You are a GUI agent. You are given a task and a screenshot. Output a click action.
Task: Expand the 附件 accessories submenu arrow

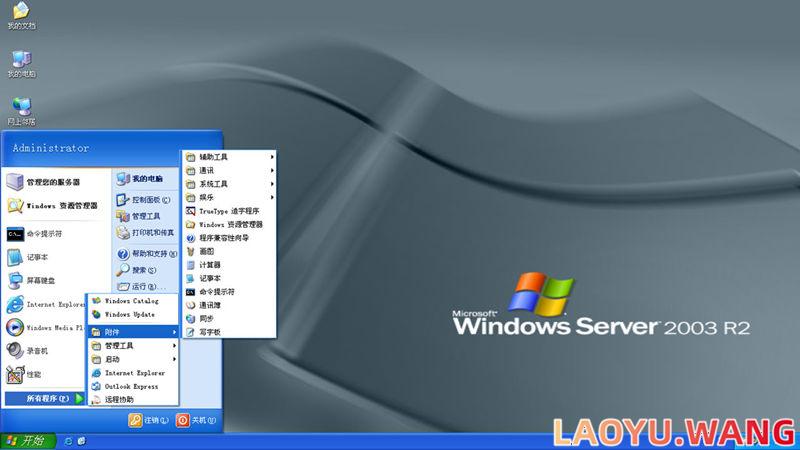(x=174, y=332)
